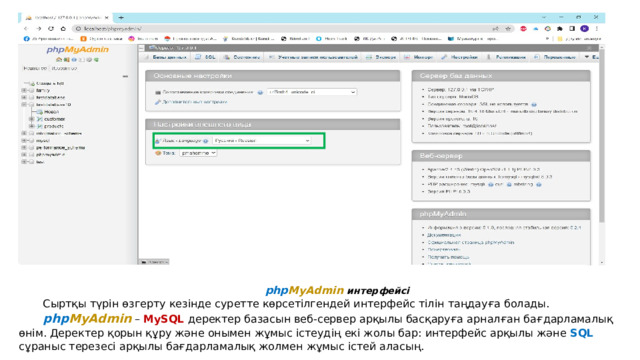Open the Chrome three-dot menu
Image resolution: width=640 pixels, height=360 pixels.
pyautogui.click(x=597, y=29)
